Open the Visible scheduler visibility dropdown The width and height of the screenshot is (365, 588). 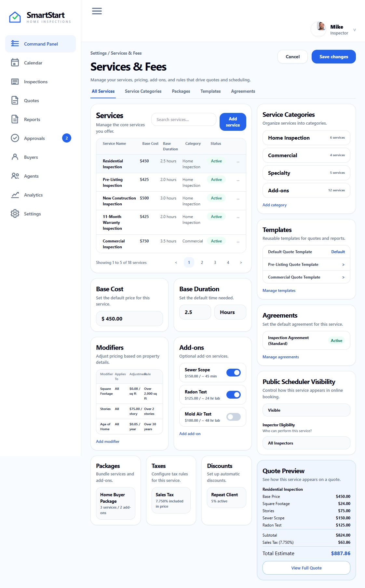[x=306, y=410]
